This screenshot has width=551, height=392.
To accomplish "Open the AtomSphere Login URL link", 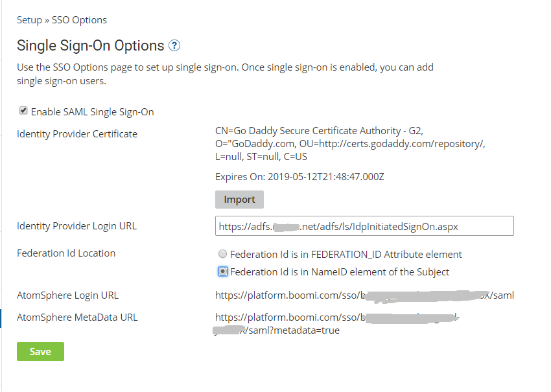I will tap(363, 295).
